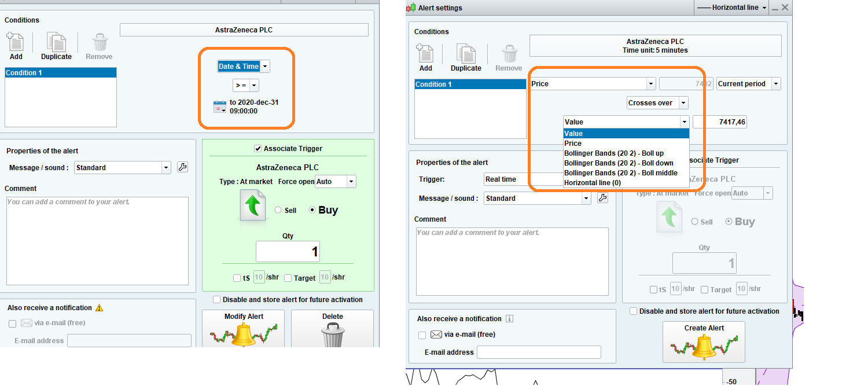Select Condition 1 in left window list
This screenshot has width=868, height=386.
tap(61, 73)
